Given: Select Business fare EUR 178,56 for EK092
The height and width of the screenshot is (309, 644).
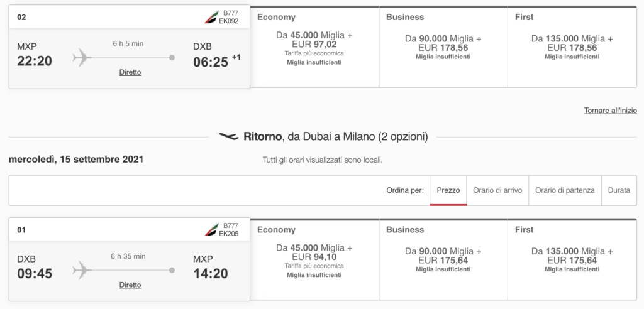Looking at the screenshot, I should click(x=443, y=46).
